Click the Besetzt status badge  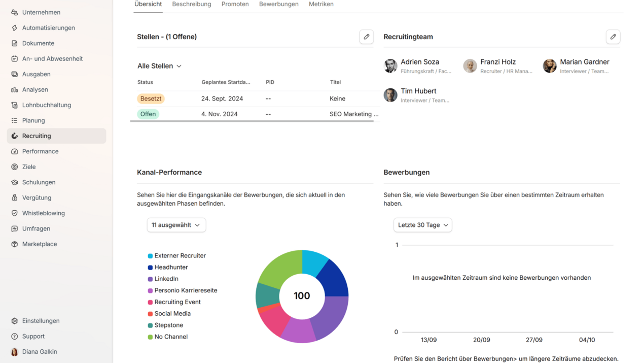click(x=151, y=98)
